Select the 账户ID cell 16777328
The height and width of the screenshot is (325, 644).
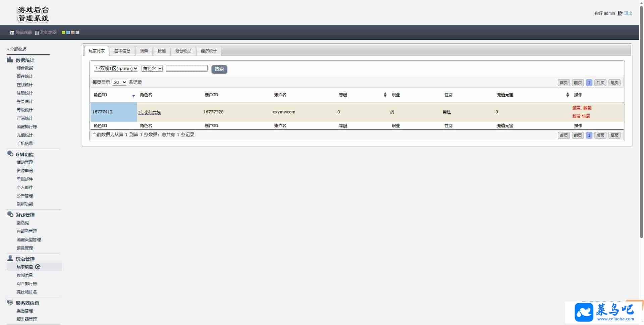click(213, 112)
